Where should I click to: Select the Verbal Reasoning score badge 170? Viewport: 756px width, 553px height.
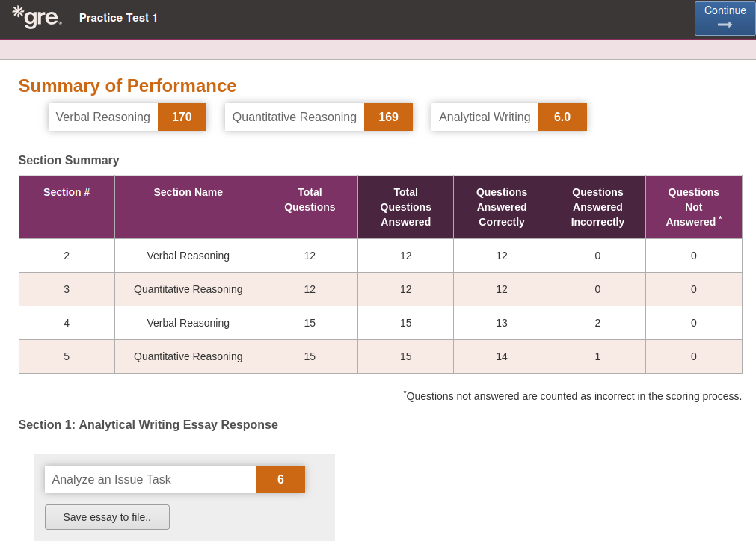click(182, 117)
